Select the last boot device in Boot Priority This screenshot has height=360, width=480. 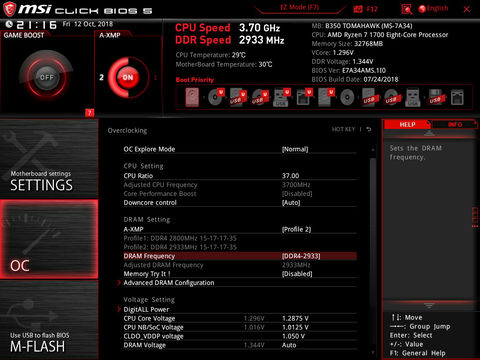[x=457, y=98]
